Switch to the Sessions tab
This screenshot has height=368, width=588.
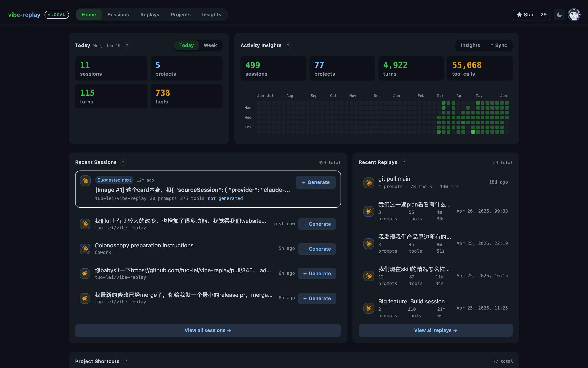point(118,15)
